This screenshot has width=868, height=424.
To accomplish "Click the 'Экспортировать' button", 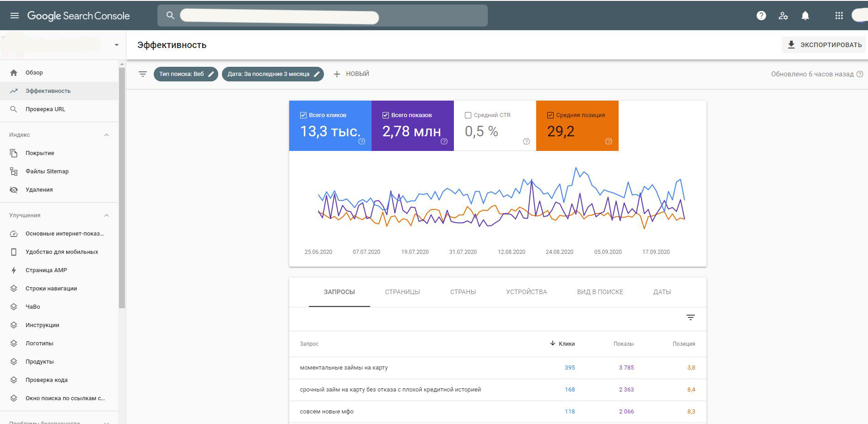I will coord(824,45).
